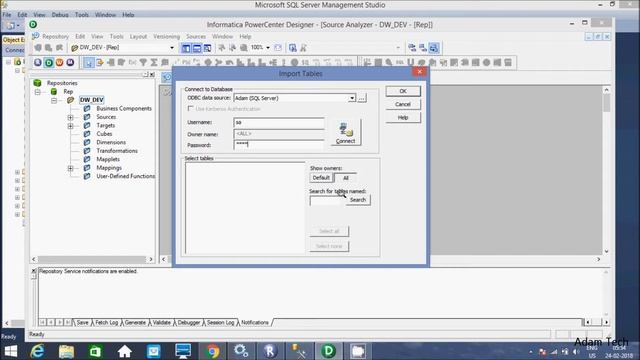Open the Versioning menu

point(167,36)
